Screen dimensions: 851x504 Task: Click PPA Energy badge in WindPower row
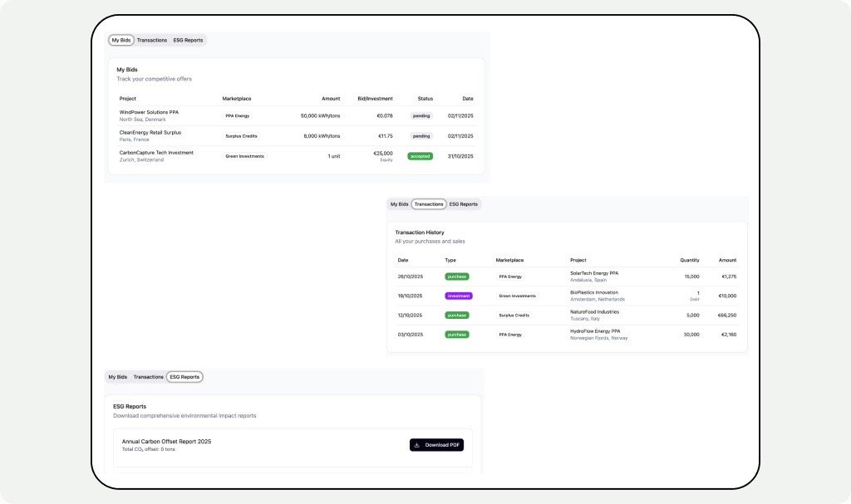pyautogui.click(x=237, y=116)
